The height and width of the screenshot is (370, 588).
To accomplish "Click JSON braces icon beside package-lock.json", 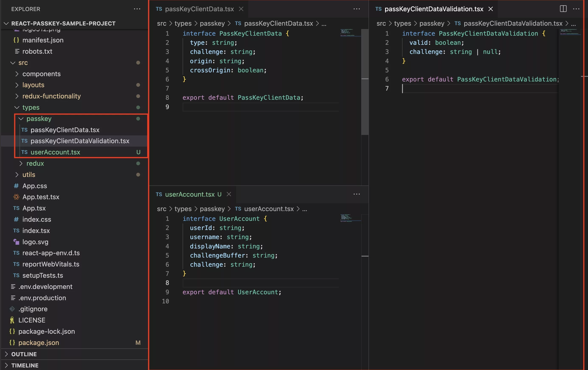I will tap(12, 331).
